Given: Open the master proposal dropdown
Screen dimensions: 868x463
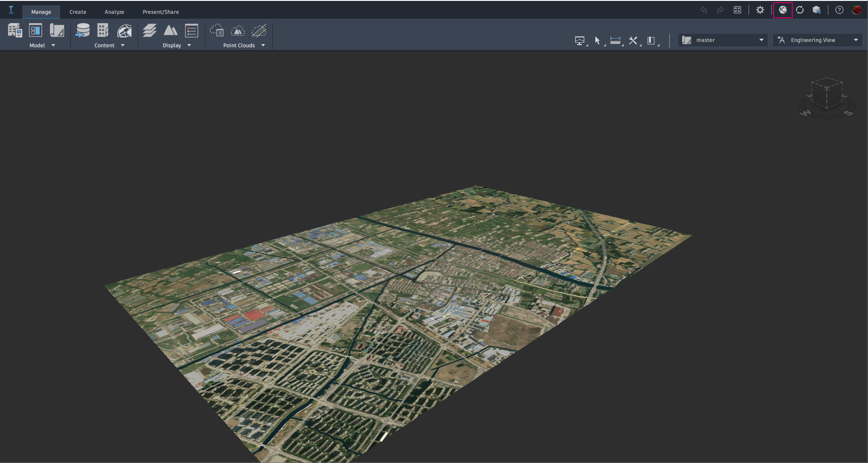Looking at the screenshot, I should (723, 40).
